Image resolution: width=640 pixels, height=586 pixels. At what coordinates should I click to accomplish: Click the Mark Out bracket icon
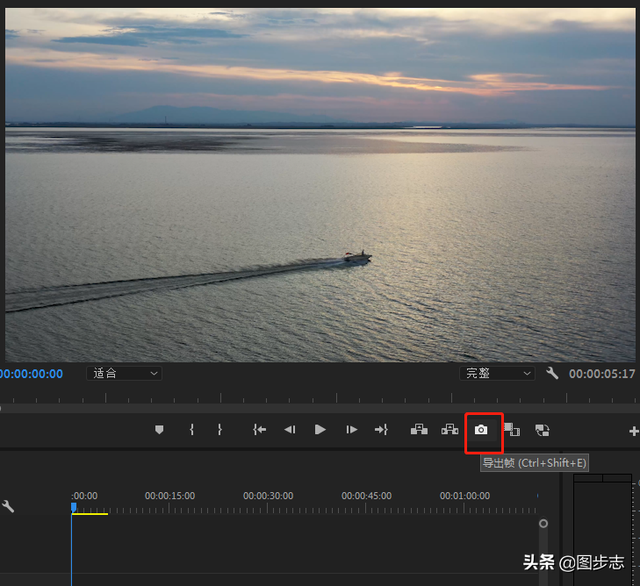pos(220,430)
